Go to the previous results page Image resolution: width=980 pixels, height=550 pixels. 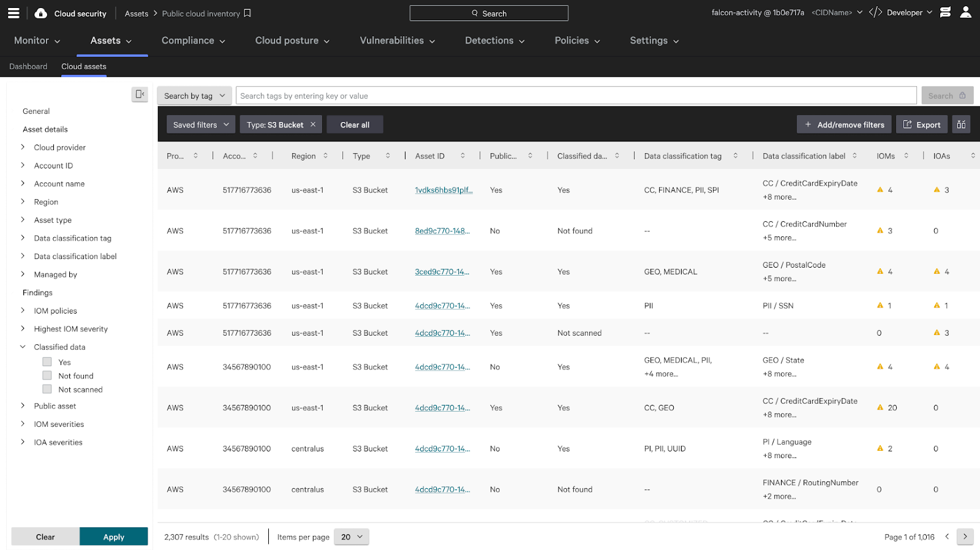[947, 537]
